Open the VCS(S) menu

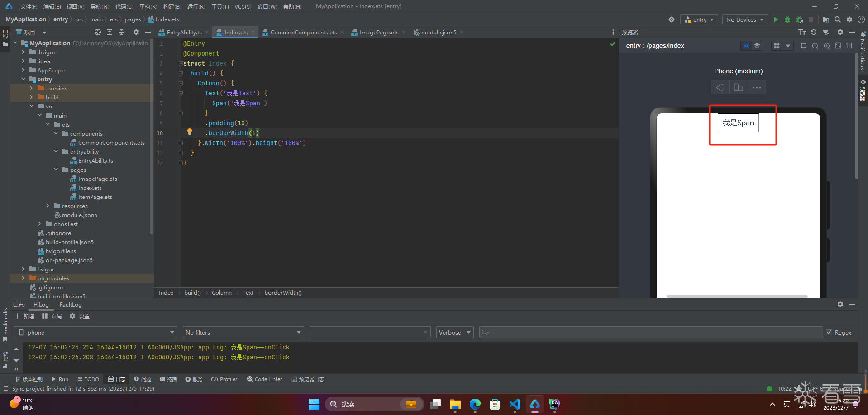coord(243,6)
